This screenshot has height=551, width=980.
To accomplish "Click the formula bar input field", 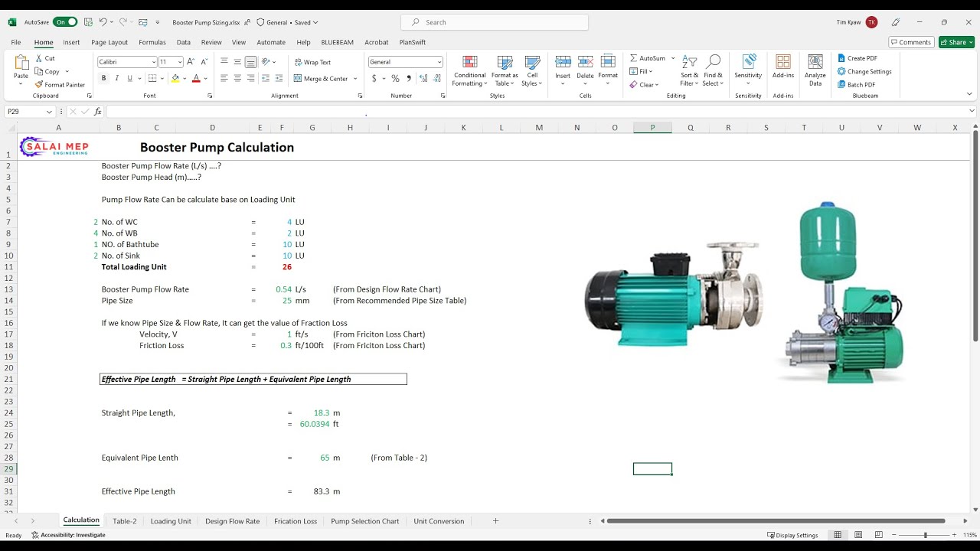I will pos(536,112).
